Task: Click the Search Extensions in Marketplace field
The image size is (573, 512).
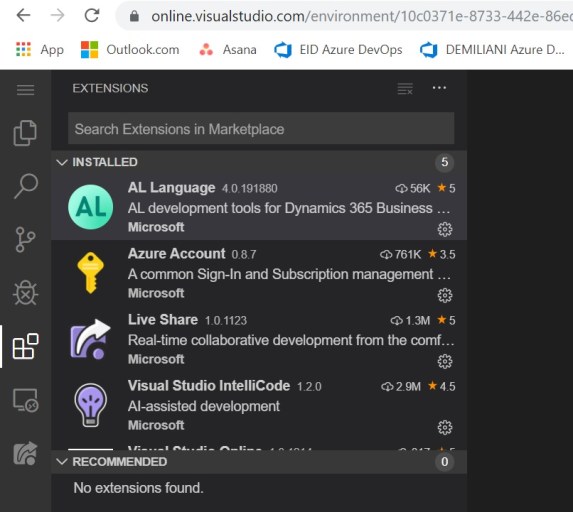Action: click(261, 129)
